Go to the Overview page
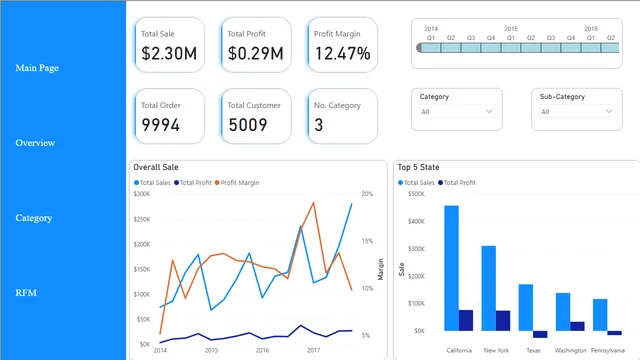 (35, 143)
